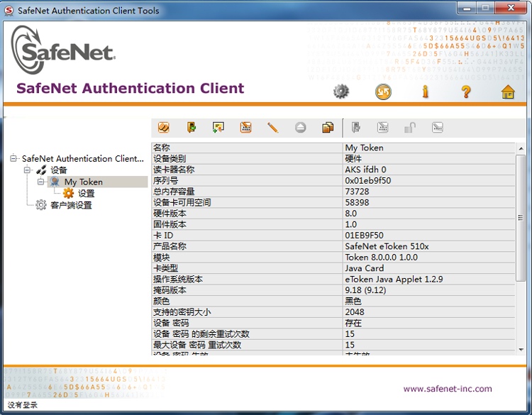Viewport: 532px width, 415px height.
Task: Select the 硬件版本 row label
Action: point(170,214)
